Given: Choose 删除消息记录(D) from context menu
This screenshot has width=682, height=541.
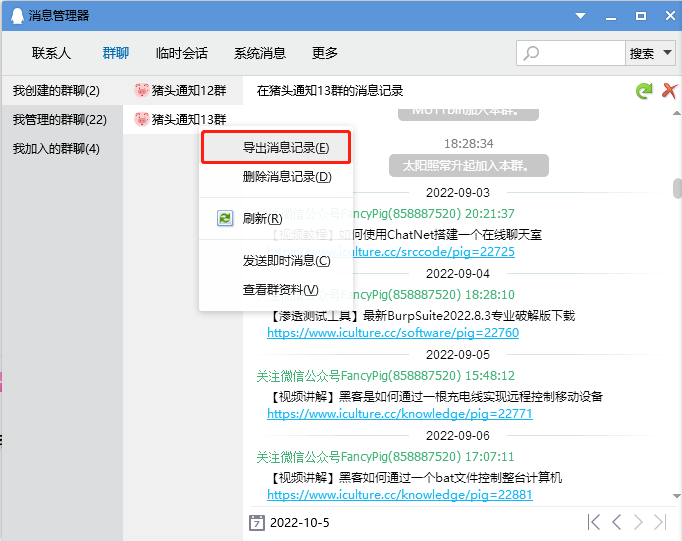Looking at the screenshot, I should tap(276, 177).
